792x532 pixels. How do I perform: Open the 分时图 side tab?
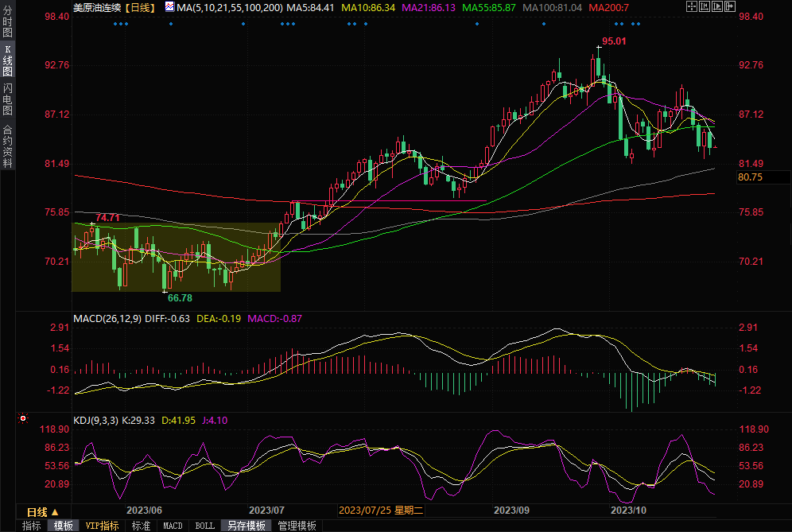7,24
